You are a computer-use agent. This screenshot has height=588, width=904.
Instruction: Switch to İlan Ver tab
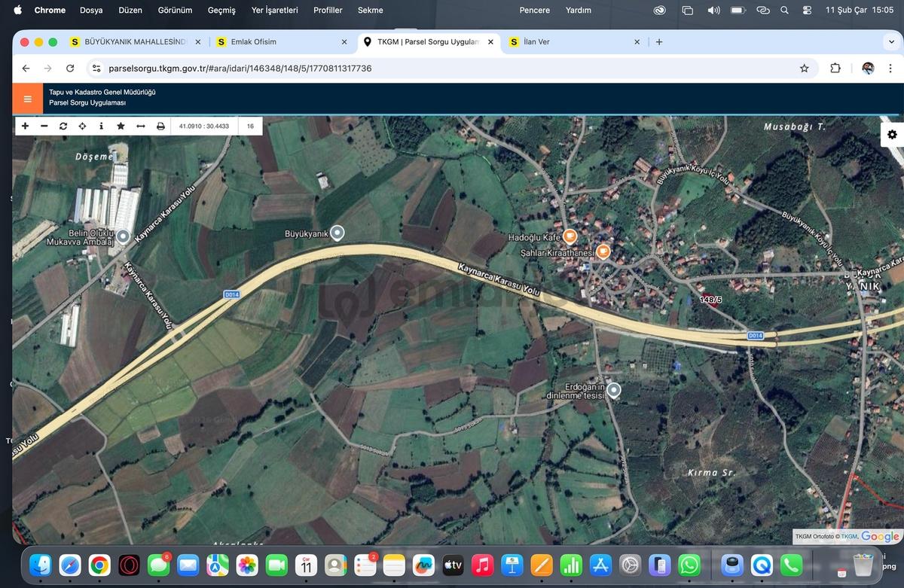click(x=576, y=42)
